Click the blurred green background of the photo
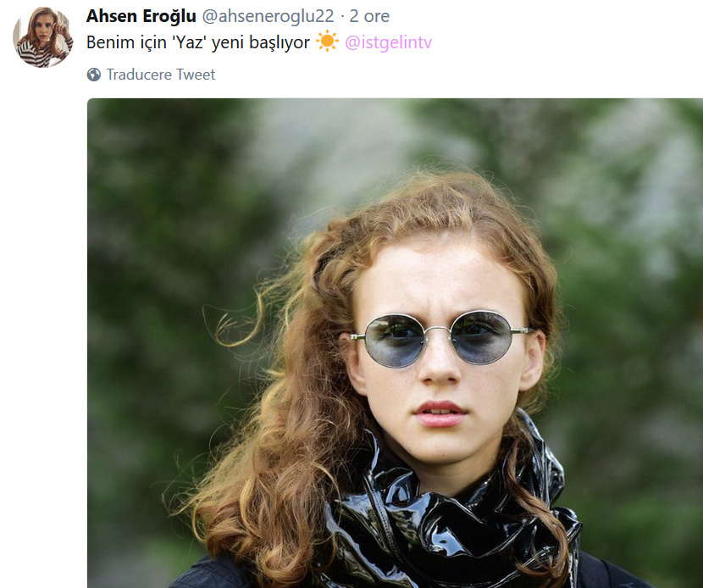This screenshot has height=588, width=703. 170,269
